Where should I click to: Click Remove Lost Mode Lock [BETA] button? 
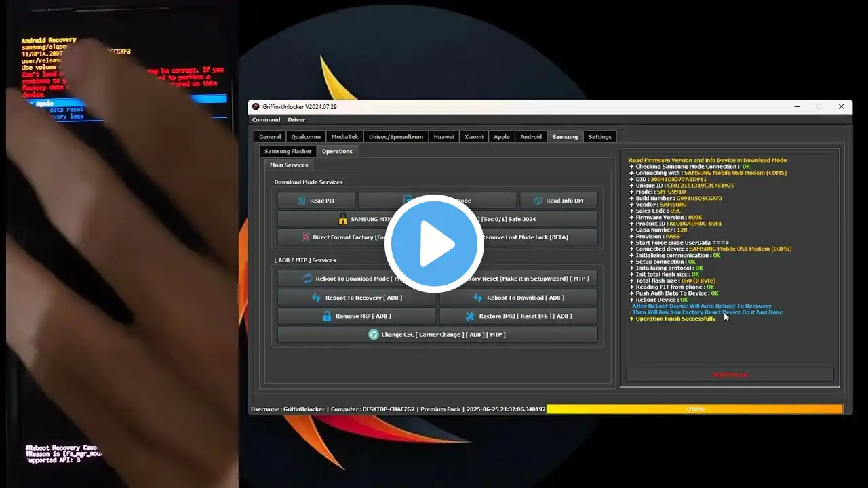click(518, 237)
